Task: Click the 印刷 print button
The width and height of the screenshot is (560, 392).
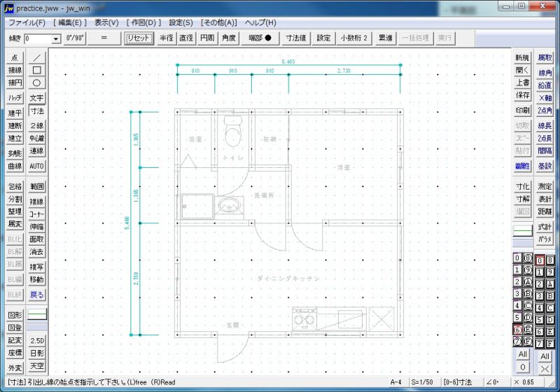Action: click(522, 111)
